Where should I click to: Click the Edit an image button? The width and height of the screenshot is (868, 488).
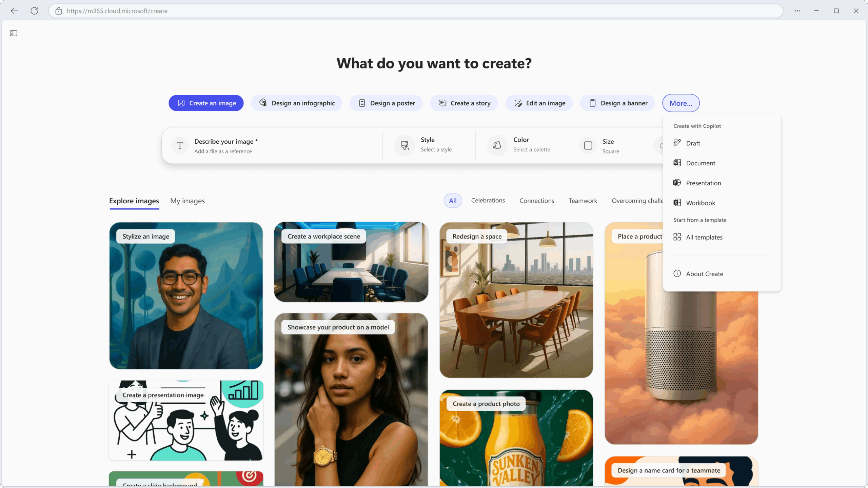coord(539,103)
